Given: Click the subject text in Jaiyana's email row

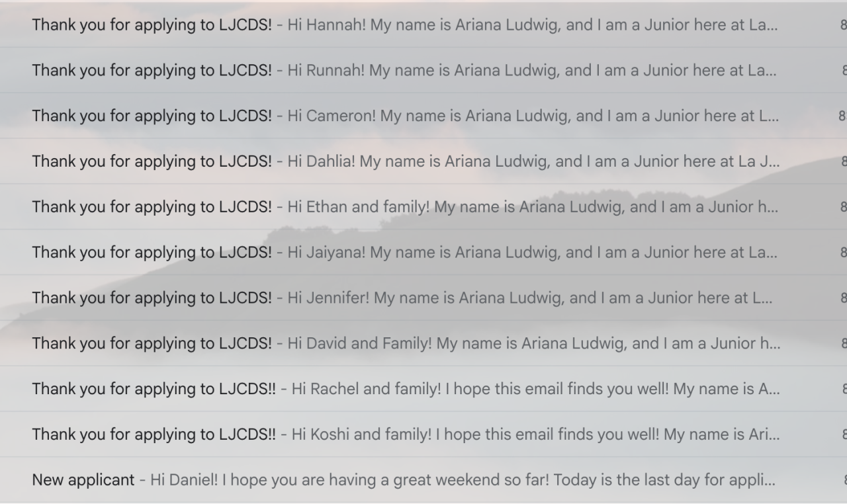Looking at the screenshot, I should coord(152,252).
